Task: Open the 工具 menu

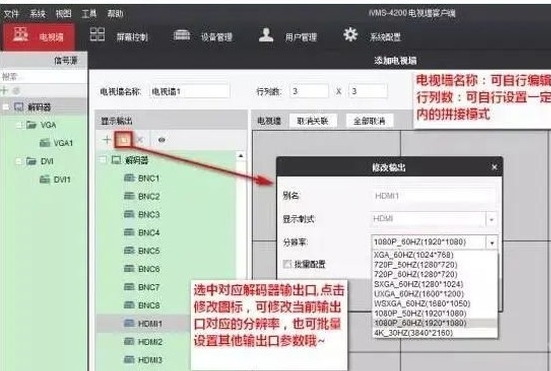Action: [89, 14]
